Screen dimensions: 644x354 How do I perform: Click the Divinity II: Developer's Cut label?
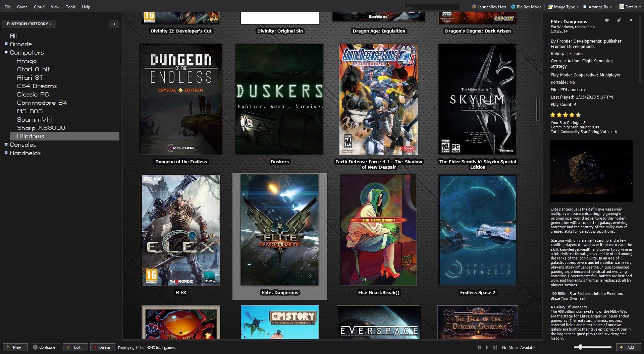(181, 31)
